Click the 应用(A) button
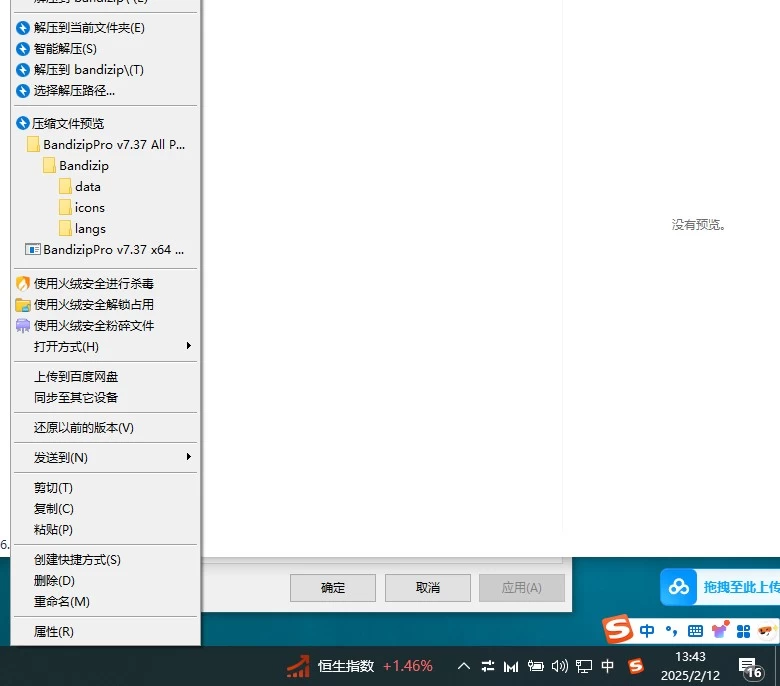Screen dimensions: 780x686 point(522,588)
